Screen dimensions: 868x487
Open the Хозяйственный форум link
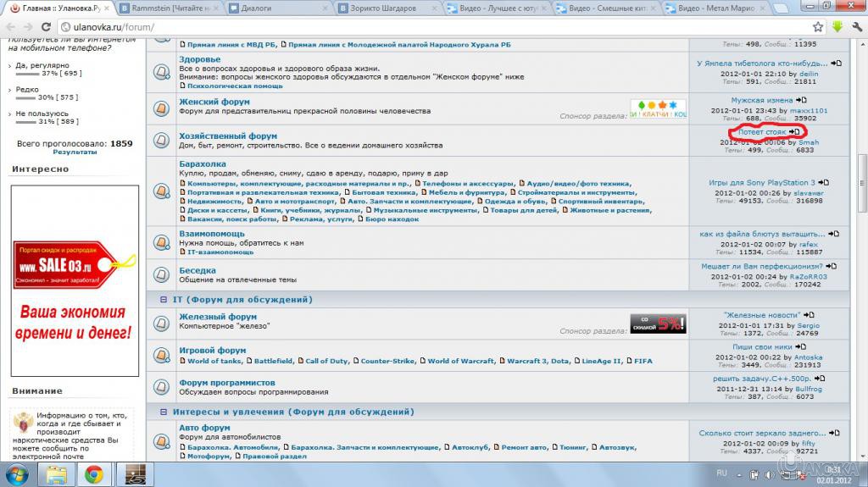pyautogui.click(x=228, y=136)
